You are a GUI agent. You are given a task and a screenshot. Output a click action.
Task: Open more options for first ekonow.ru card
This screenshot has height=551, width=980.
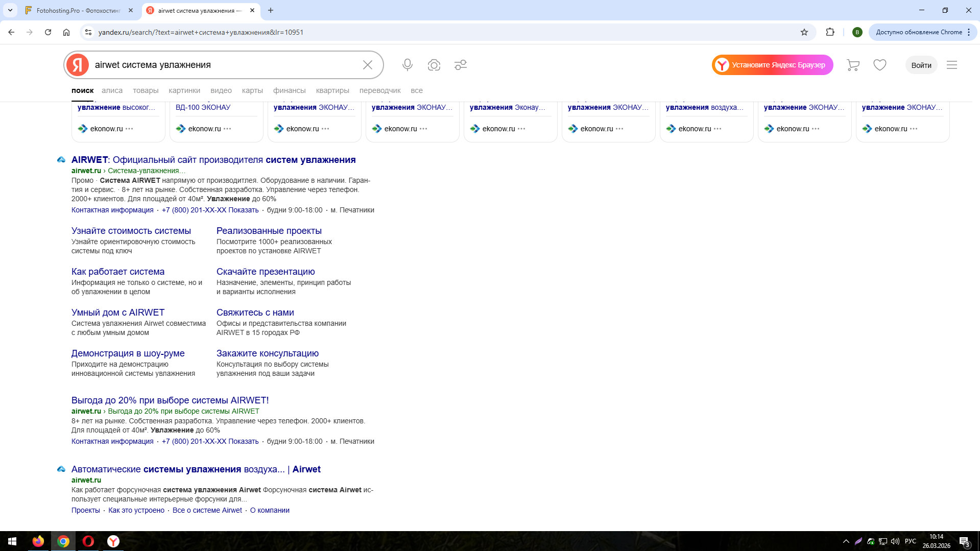click(x=129, y=129)
